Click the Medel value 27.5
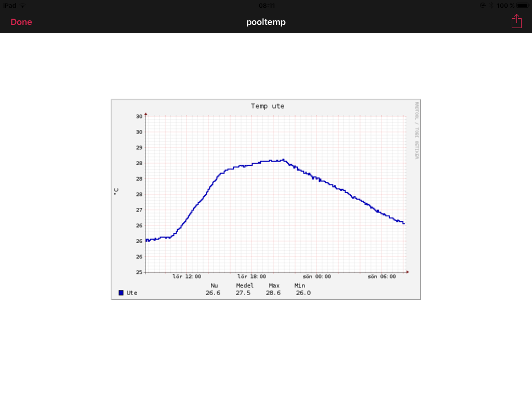 coord(243,292)
